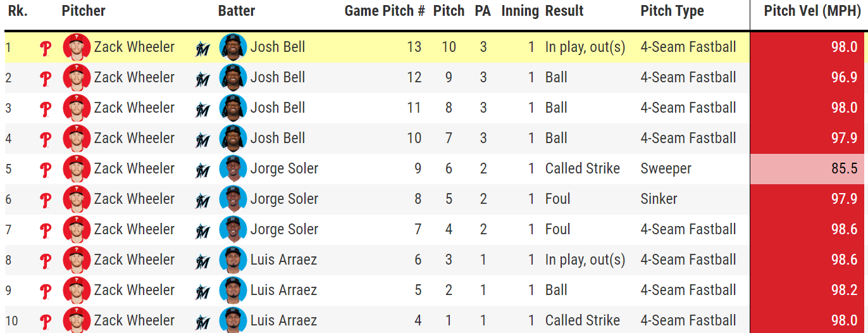The width and height of the screenshot is (868, 333).
Task: Click the Sweeper pitch type cell
Action: point(666,169)
